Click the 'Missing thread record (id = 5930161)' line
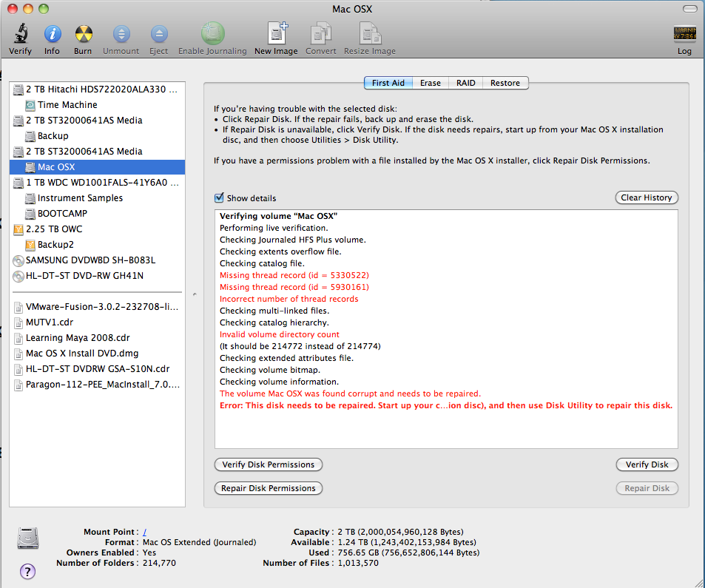Image resolution: width=705 pixels, height=588 pixels. point(294,287)
